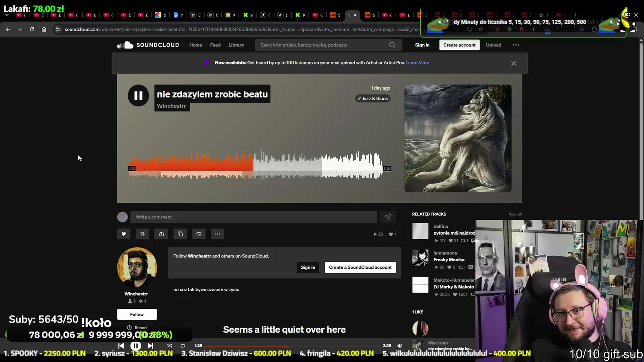Click Sign in in the header

click(422, 45)
